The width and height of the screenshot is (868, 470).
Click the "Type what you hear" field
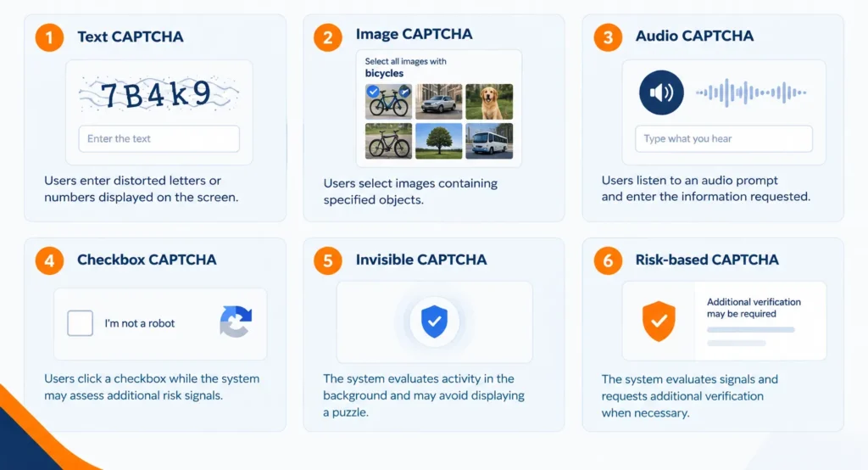point(724,138)
